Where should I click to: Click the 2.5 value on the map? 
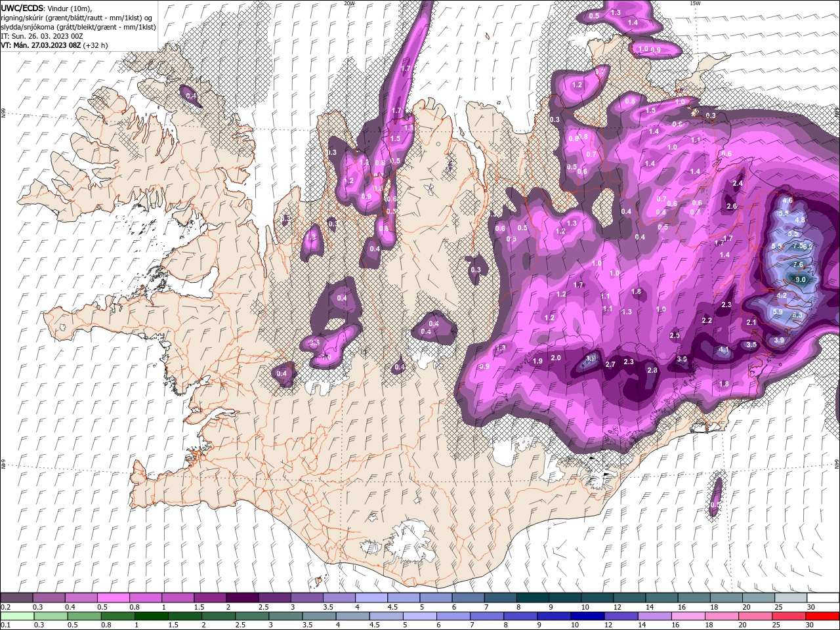[x=675, y=335]
